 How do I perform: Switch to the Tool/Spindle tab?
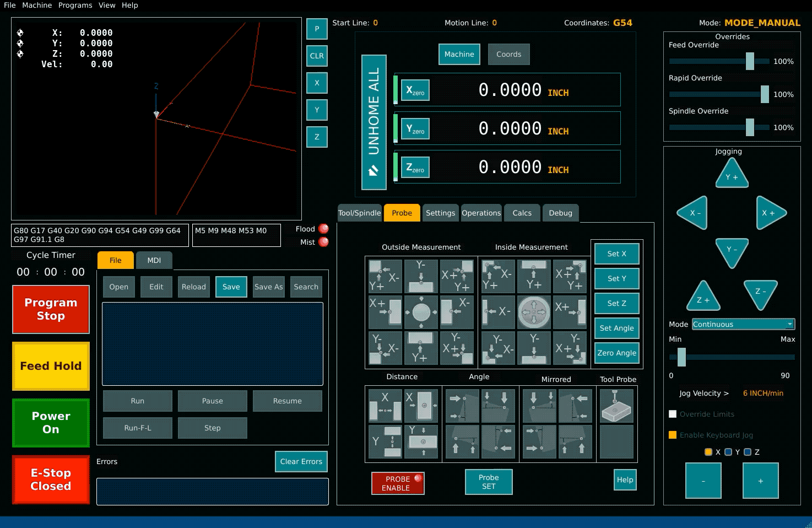click(x=359, y=213)
